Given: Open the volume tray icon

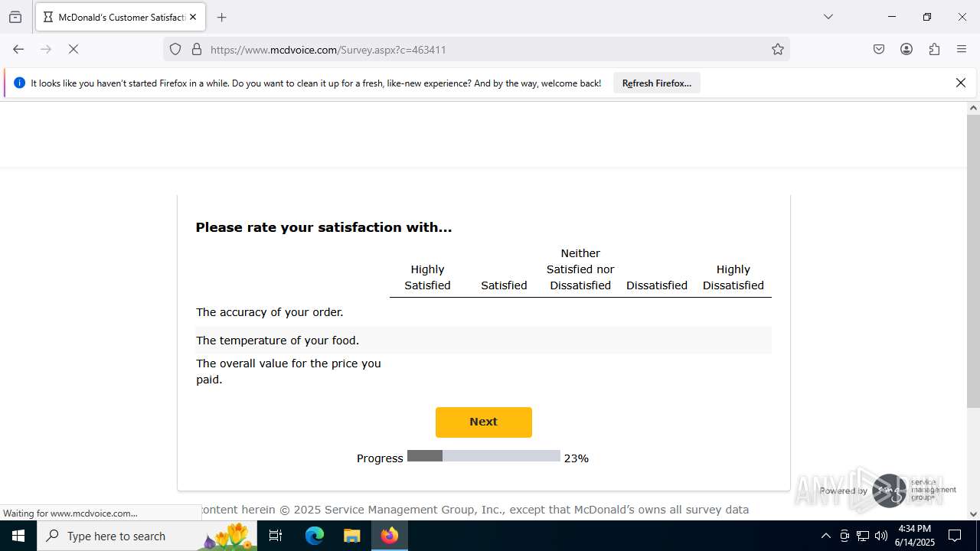Looking at the screenshot, I should (x=881, y=536).
